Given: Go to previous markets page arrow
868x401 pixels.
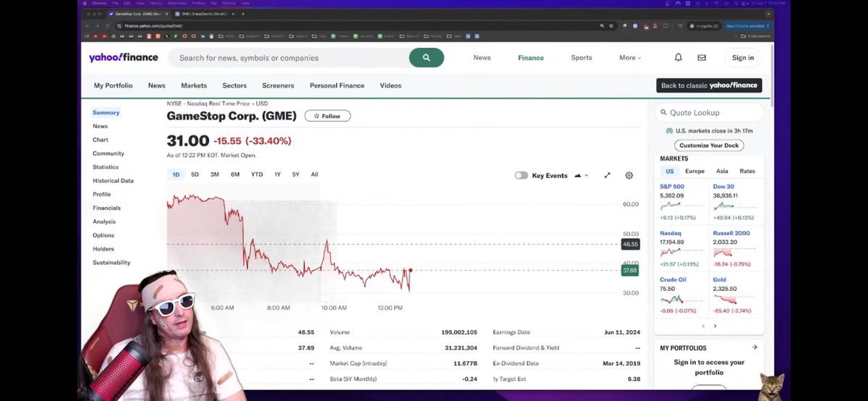Looking at the screenshot, I should [x=702, y=326].
